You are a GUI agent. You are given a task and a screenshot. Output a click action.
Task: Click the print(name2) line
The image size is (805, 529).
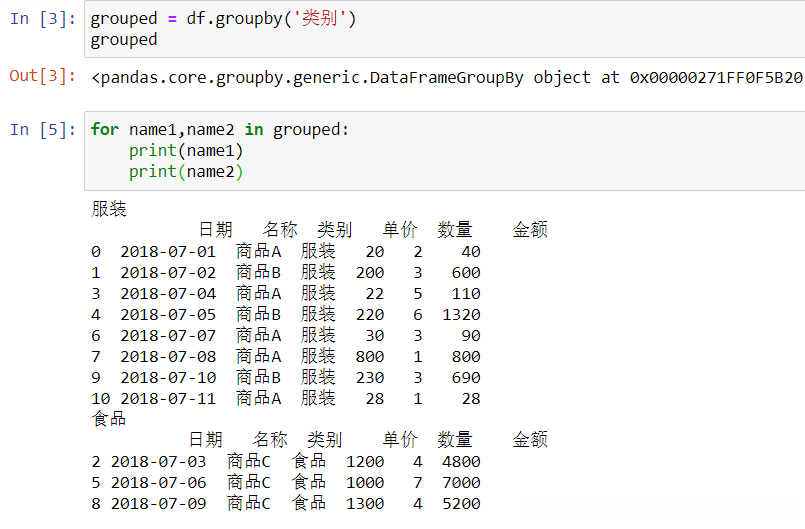186,172
